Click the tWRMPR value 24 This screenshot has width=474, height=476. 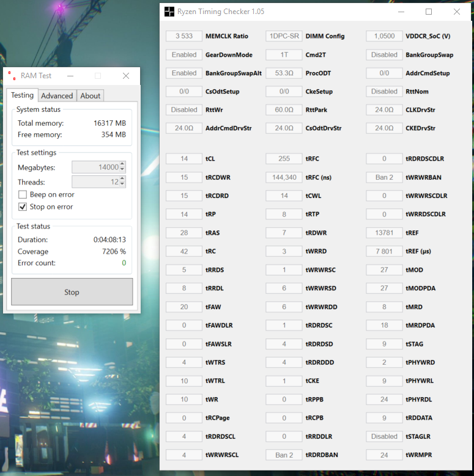pos(384,455)
